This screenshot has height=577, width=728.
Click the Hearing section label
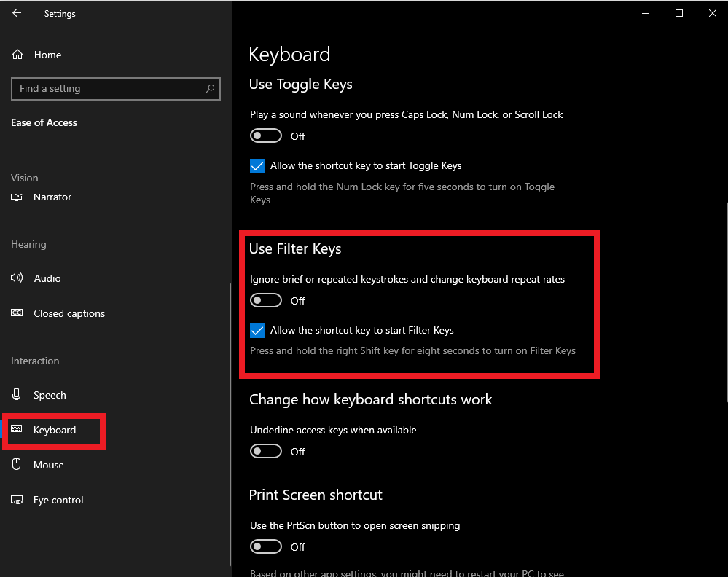coord(28,244)
